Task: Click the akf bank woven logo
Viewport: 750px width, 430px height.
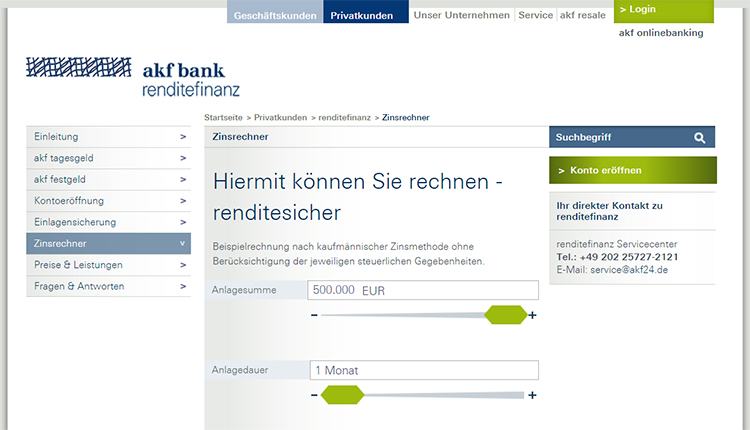Action: pyautogui.click(x=78, y=67)
